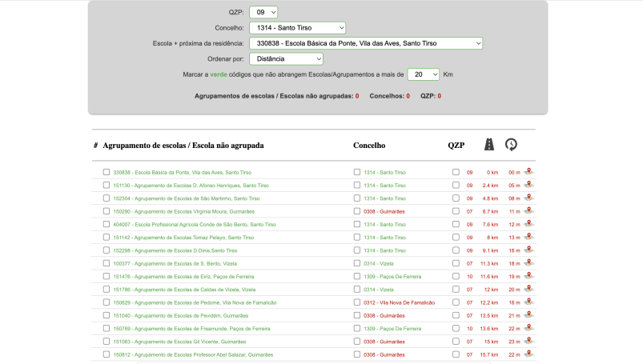Open the 20 Km distance threshold dropdown
Screen dimensions: 643x364
(x=424, y=74)
